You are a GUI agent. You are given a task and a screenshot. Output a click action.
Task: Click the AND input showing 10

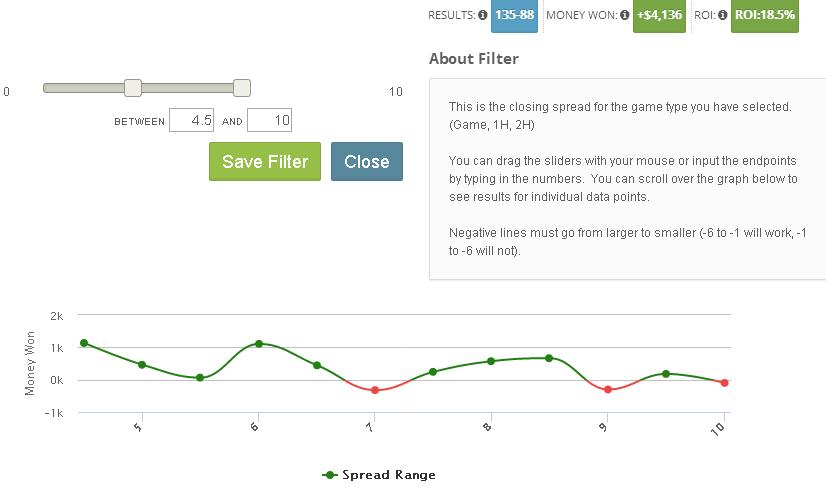tap(269, 120)
